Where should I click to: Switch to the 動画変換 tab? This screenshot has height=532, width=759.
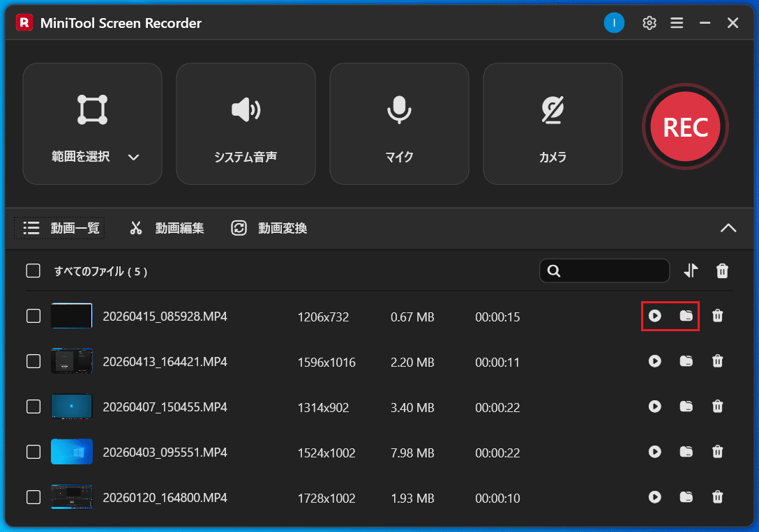pyautogui.click(x=269, y=228)
